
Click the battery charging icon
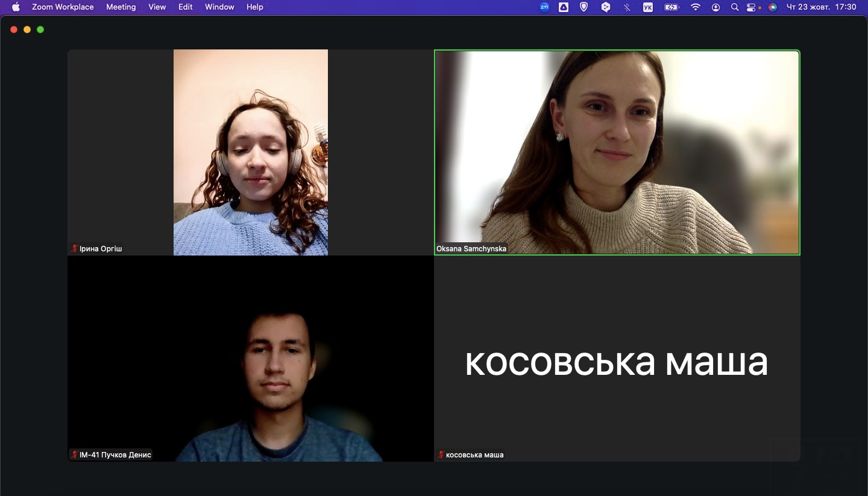(671, 7)
